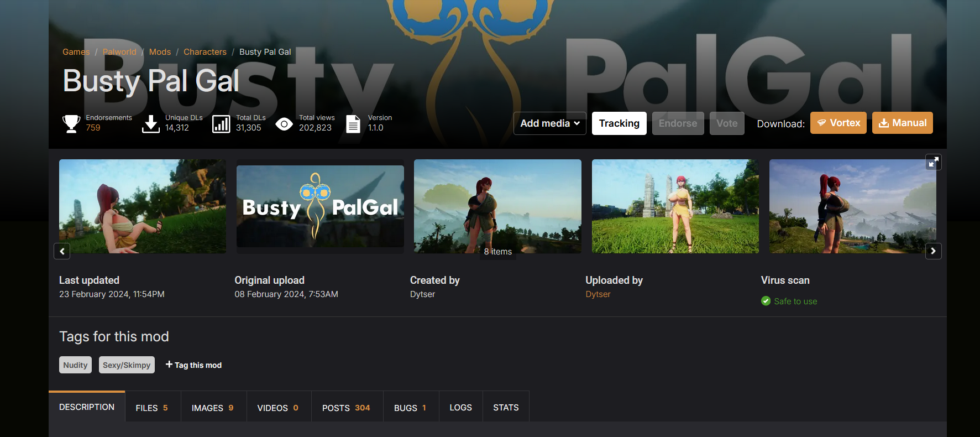Advance to the next gallery image
The image size is (980, 437).
click(x=934, y=251)
